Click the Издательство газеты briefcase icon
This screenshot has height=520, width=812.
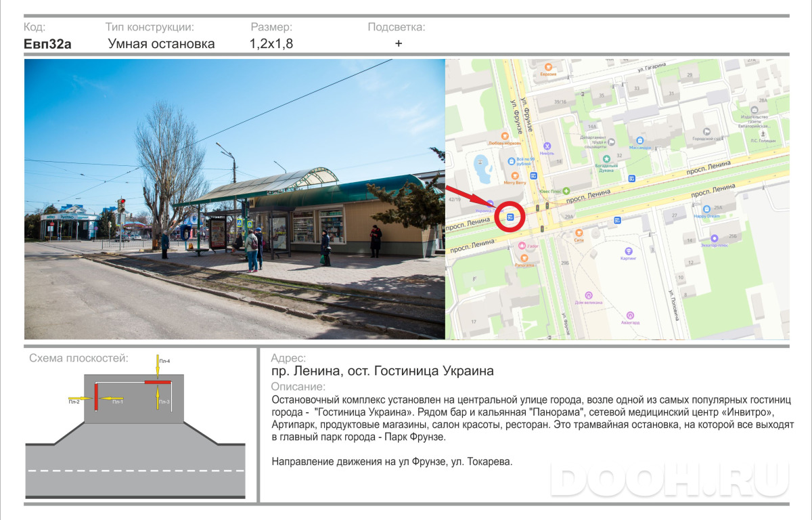[x=753, y=110]
